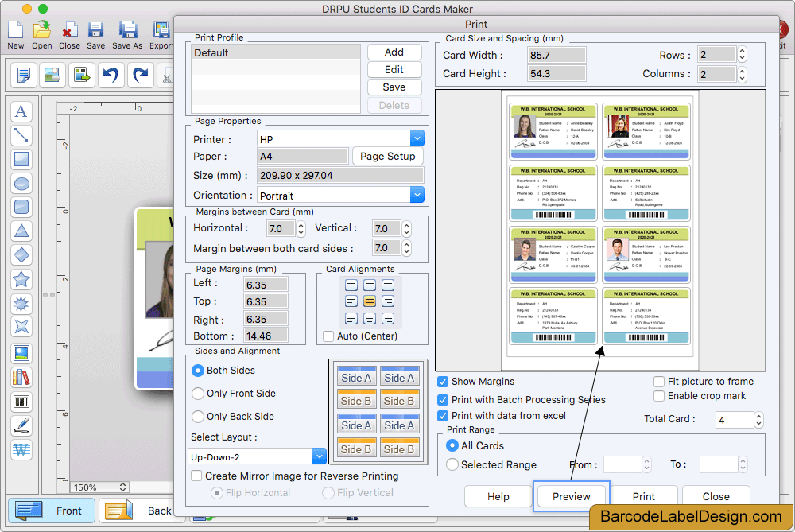Uncheck Show Margins checkbox
795x532 pixels.
tap(443, 382)
